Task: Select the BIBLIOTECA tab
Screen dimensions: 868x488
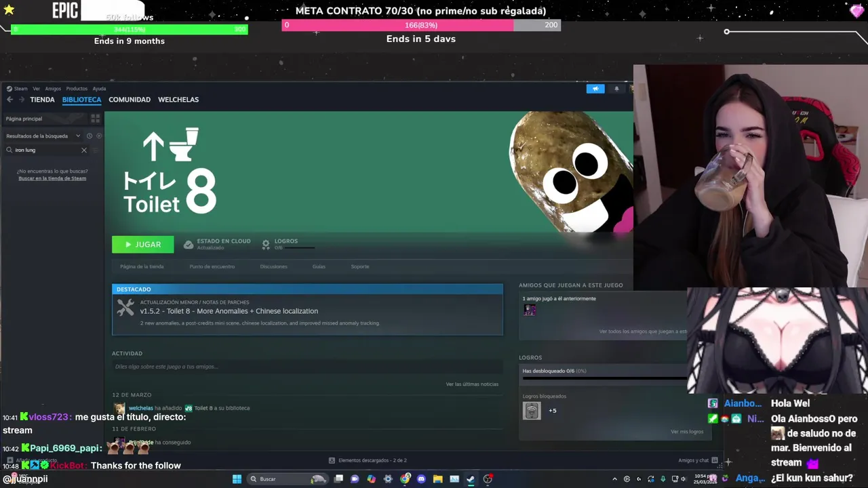Action: 81,100
